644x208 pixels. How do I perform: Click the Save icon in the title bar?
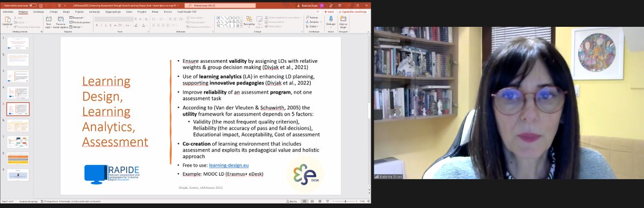[x=41, y=5]
